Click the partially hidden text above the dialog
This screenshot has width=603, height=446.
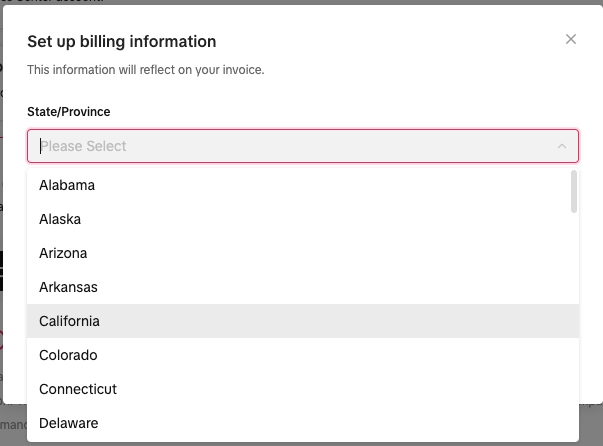click(x=40, y=2)
